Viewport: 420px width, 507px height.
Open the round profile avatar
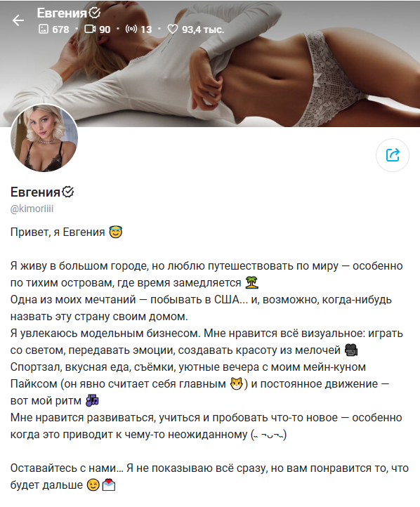(44, 138)
